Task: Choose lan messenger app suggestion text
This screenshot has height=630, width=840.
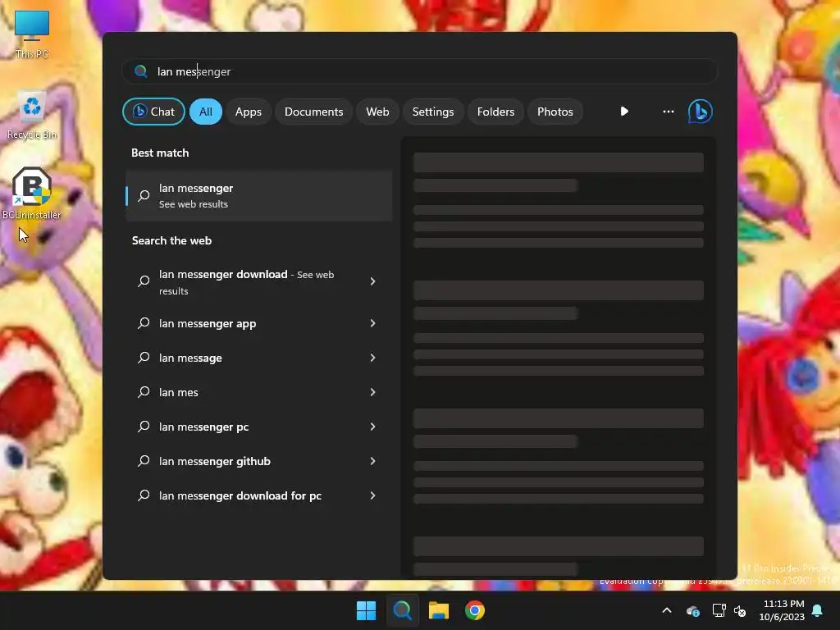Action: pyautogui.click(x=208, y=323)
